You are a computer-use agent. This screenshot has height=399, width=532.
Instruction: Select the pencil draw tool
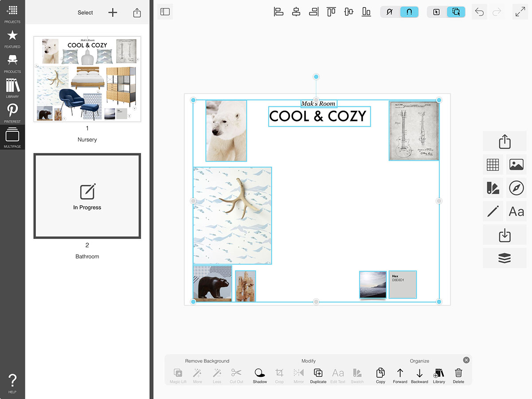(493, 212)
